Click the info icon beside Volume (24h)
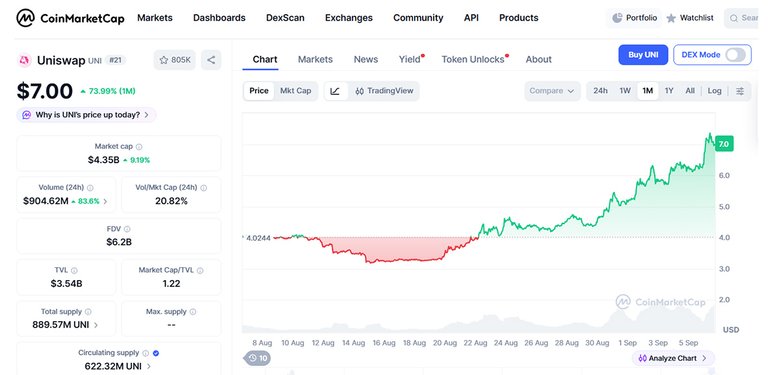The image size is (768, 375). 90,188
